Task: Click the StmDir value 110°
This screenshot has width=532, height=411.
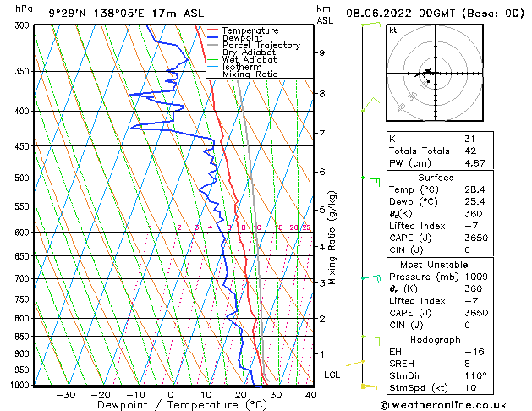Action: pos(475,376)
